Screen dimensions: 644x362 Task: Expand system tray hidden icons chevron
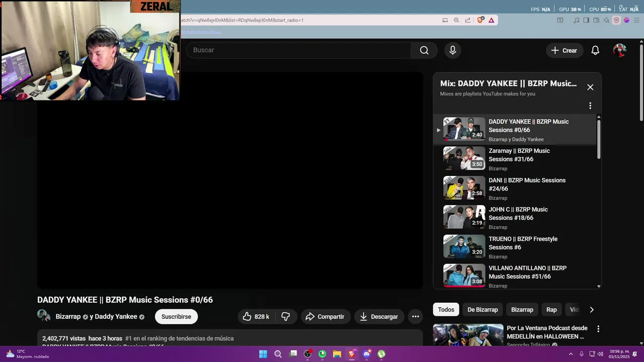pos(571,354)
